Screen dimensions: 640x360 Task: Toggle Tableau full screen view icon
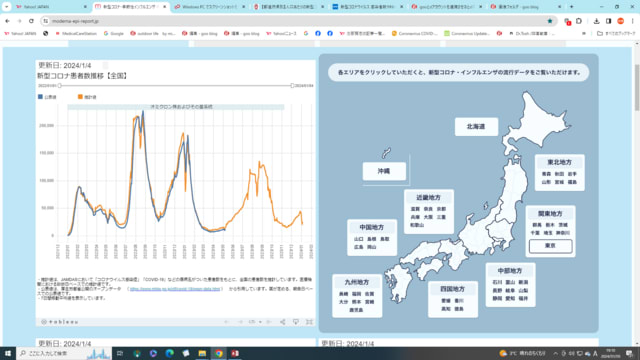(309, 322)
